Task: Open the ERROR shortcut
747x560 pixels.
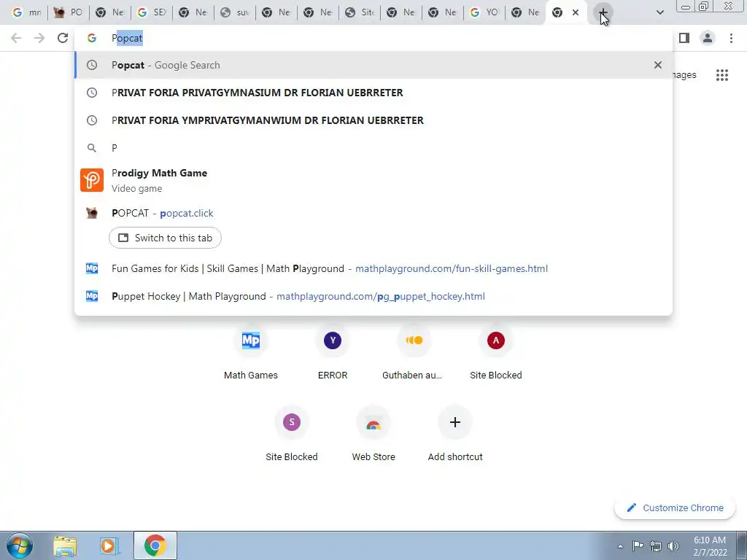Action: coord(333,352)
